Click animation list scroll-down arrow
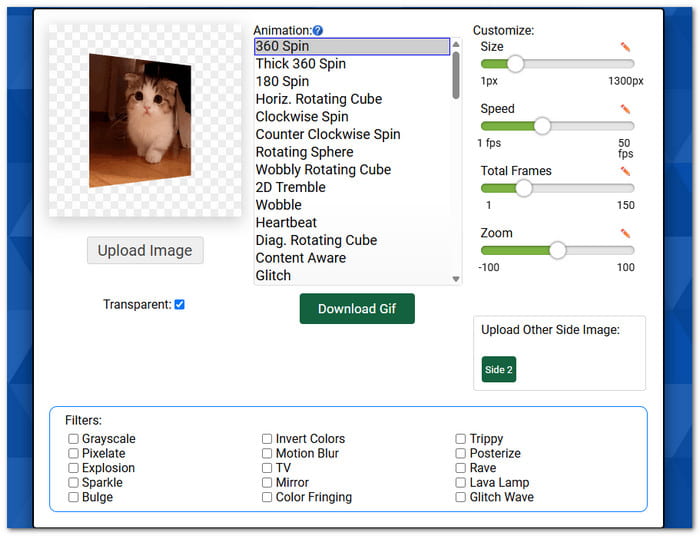This screenshot has height=536, width=700. point(456,279)
